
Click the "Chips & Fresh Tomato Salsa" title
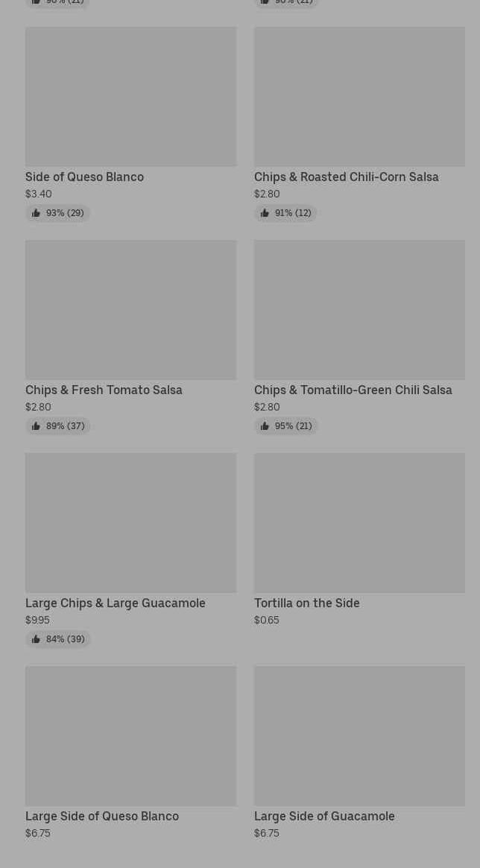[104, 390]
